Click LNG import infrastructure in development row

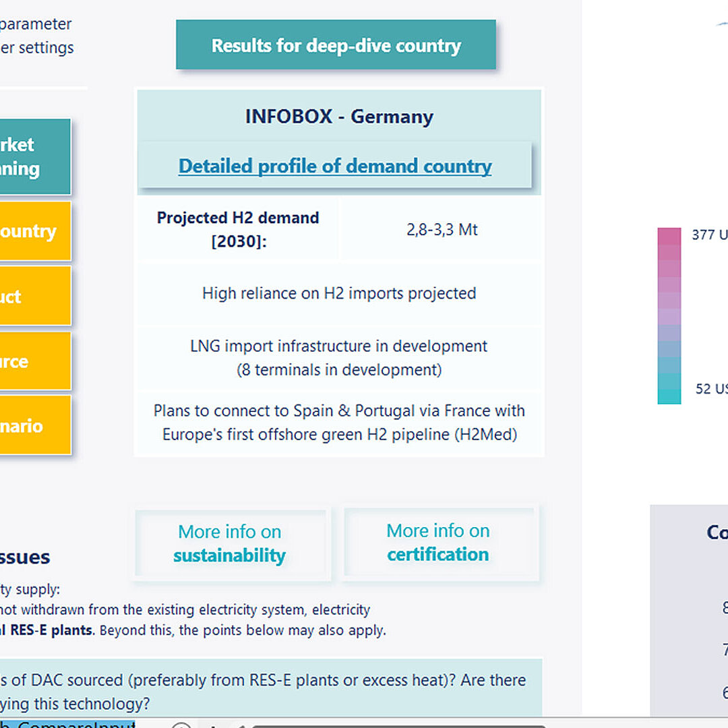339,357
